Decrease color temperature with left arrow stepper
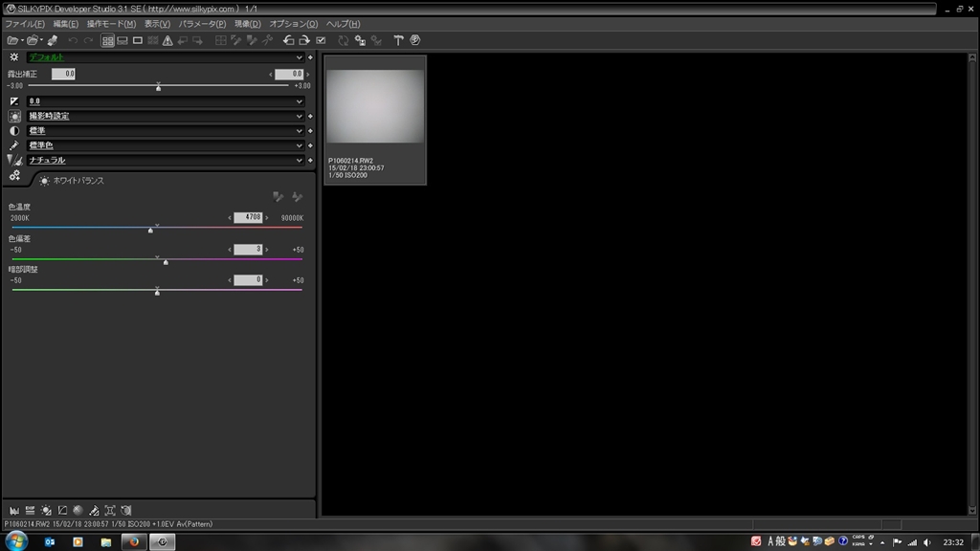The width and height of the screenshot is (980, 551). click(230, 218)
